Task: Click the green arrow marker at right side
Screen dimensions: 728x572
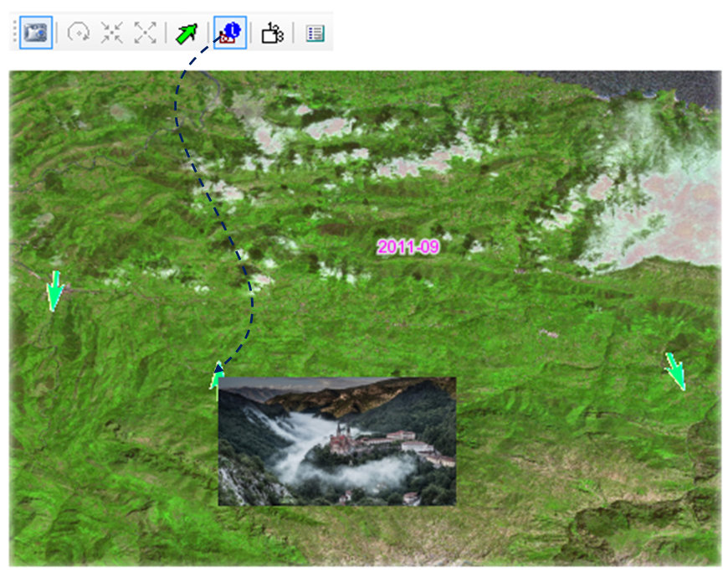Action: (675, 370)
